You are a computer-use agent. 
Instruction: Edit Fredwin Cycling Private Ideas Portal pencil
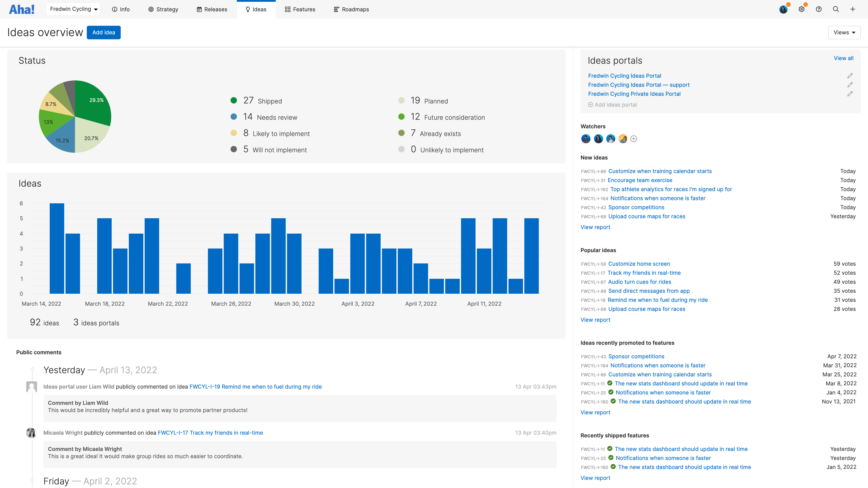coord(850,94)
